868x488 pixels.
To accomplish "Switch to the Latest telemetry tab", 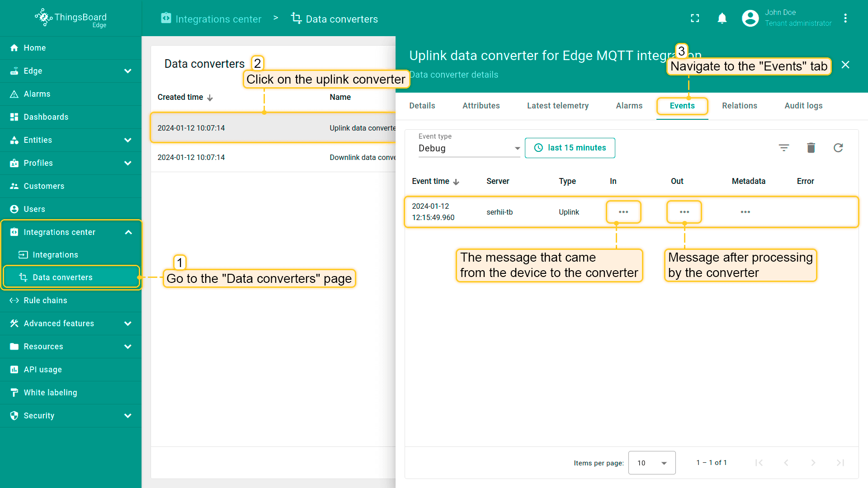I will [557, 106].
